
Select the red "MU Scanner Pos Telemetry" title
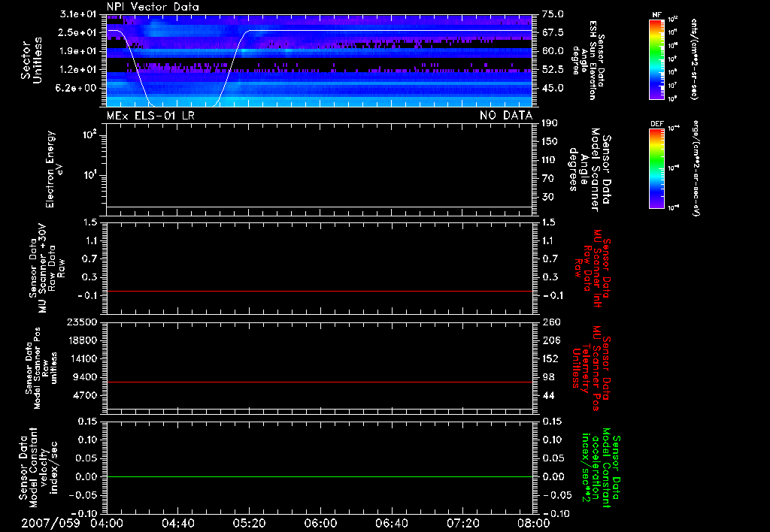(591, 368)
